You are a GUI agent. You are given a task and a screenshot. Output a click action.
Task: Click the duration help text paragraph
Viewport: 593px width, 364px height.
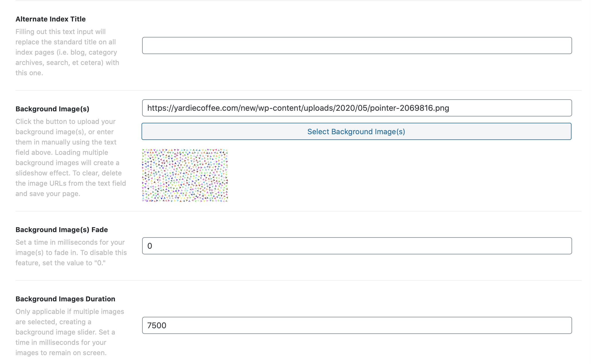tap(70, 332)
